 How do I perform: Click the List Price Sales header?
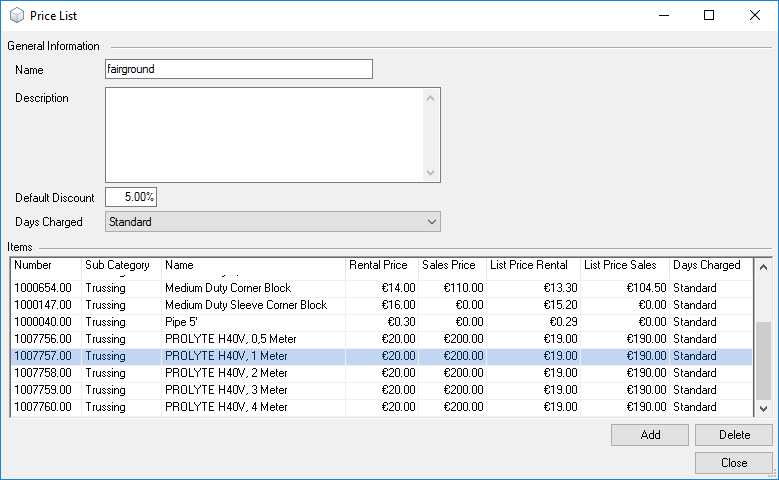623,266
